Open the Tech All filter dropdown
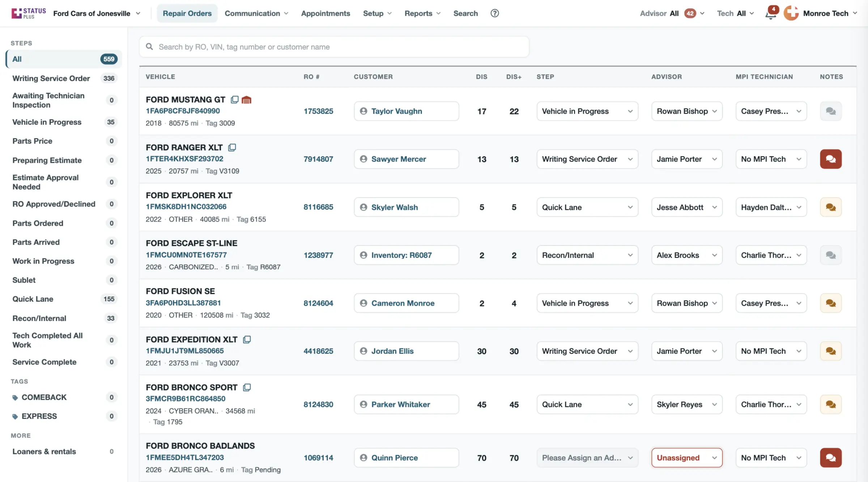The image size is (868, 482). pyautogui.click(x=735, y=13)
